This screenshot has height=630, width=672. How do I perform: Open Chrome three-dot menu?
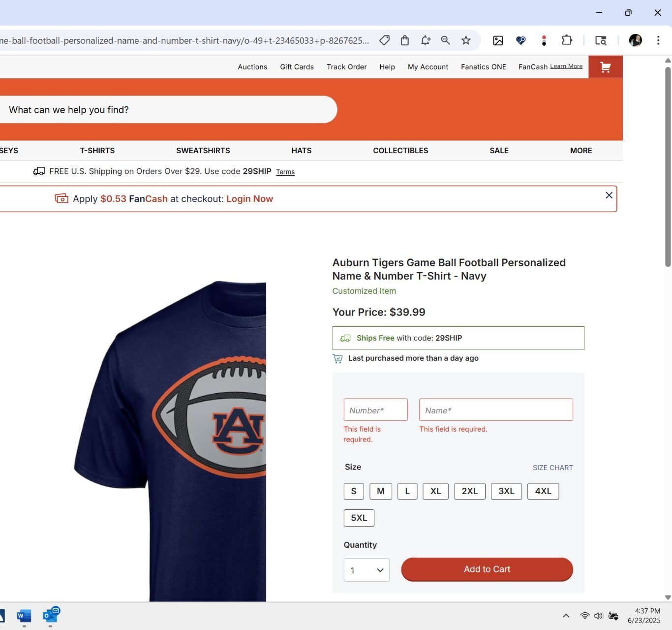point(658,40)
